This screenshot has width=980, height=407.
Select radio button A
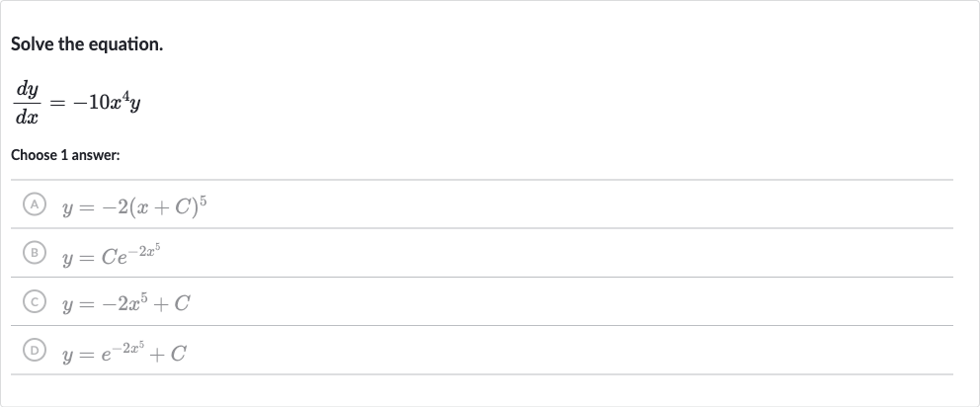tap(35, 203)
